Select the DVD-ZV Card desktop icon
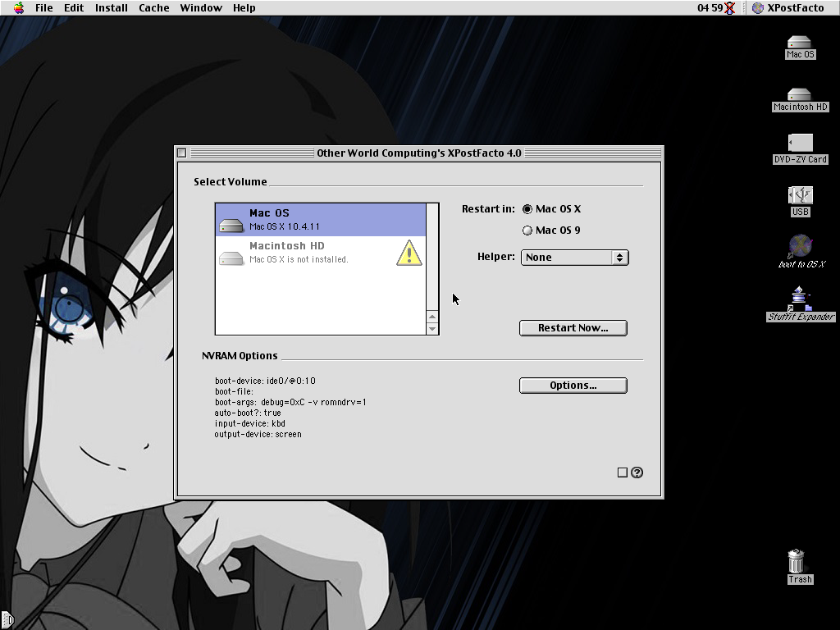The image size is (840, 630). pyautogui.click(x=801, y=149)
